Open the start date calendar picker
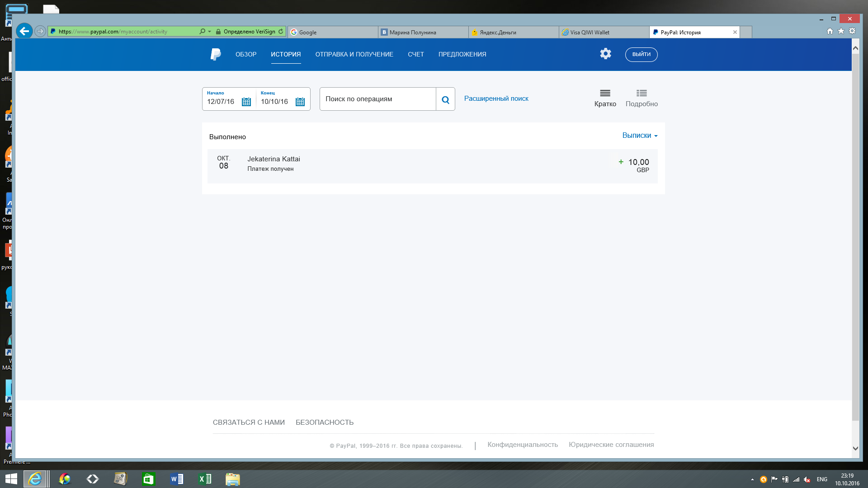The width and height of the screenshot is (868, 488). point(246,102)
